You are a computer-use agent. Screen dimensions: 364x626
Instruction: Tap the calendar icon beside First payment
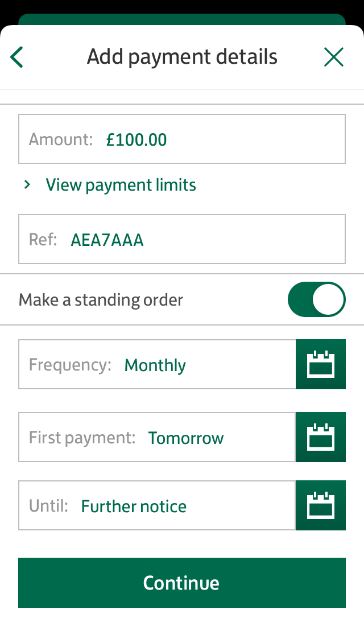pyautogui.click(x=321, y=437)
